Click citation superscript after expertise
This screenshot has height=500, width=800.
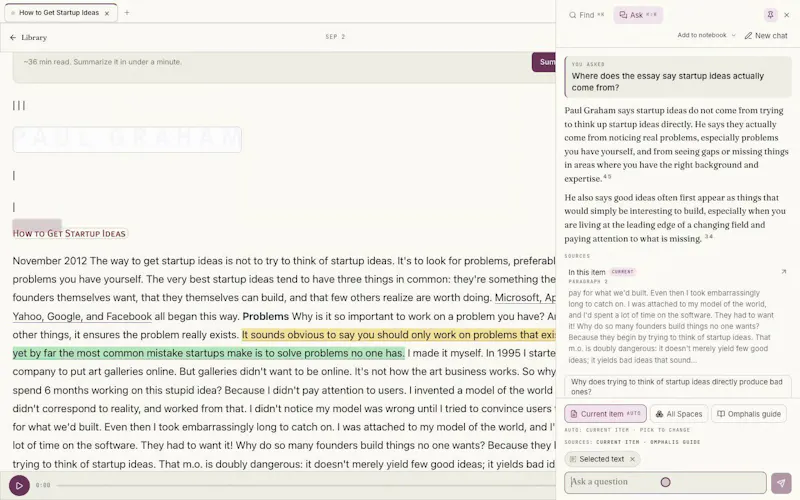click(607, 177)
